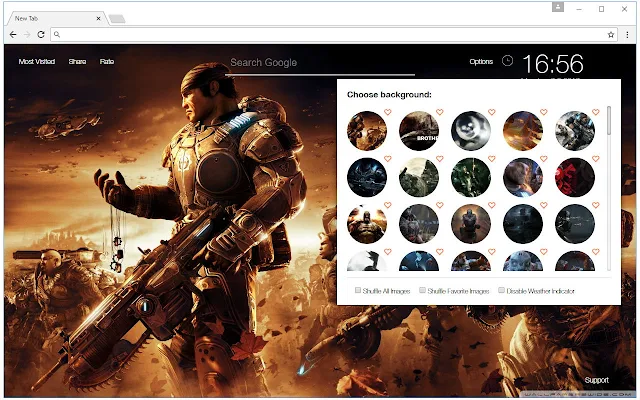Viewport: 640px width, 400px height.
Task: Click heart of fourth row third thumbnail
Action: (x=491, y=252)
